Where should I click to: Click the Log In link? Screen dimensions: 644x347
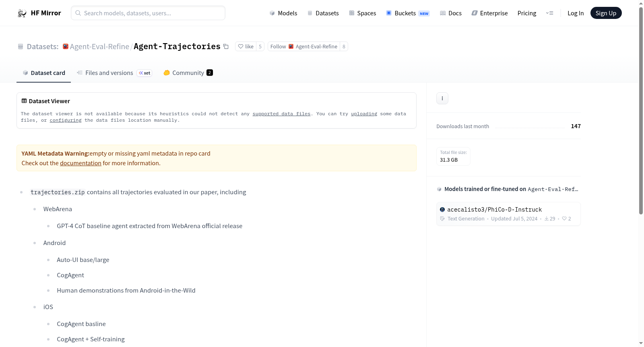pyautogui.click(x=576, y=13)
